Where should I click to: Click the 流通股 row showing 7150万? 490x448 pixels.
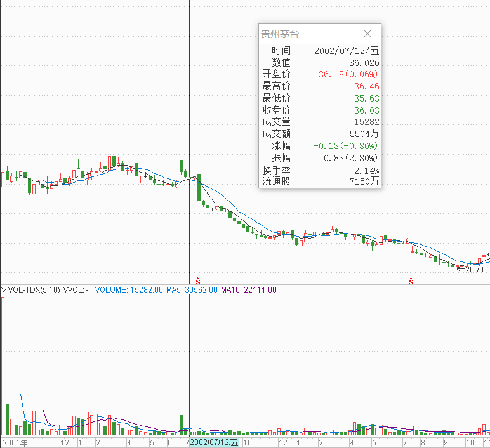pyautogui.click(x=321, y=181)
